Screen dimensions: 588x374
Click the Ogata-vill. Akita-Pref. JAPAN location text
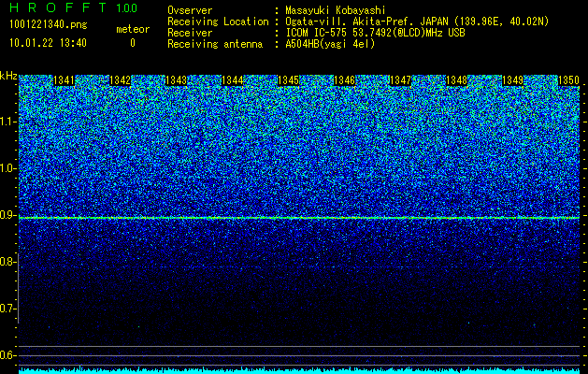(x=417, y=22)
